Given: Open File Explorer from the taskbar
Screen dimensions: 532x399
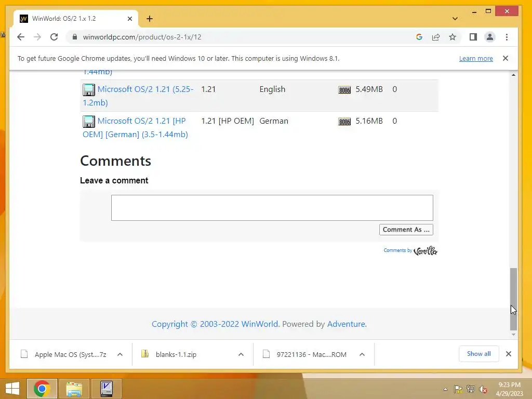Looking at the screenshot, I should [x=74, y=389].
